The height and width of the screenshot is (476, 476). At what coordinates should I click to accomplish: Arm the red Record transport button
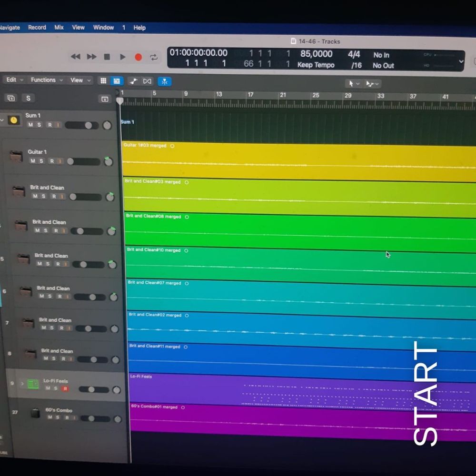coord(139,57)
